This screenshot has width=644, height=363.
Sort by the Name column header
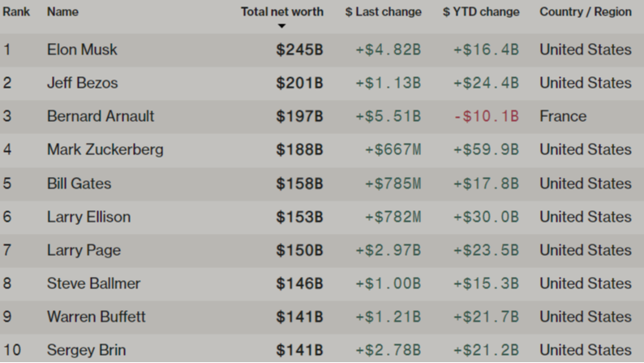[62, 11]
